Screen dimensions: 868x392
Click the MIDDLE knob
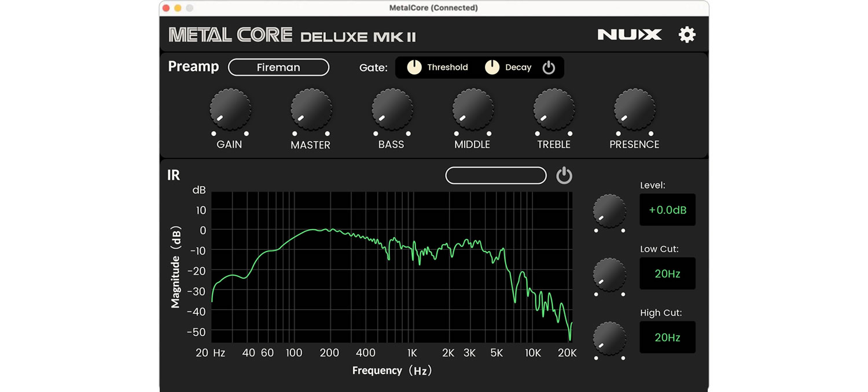473,109
